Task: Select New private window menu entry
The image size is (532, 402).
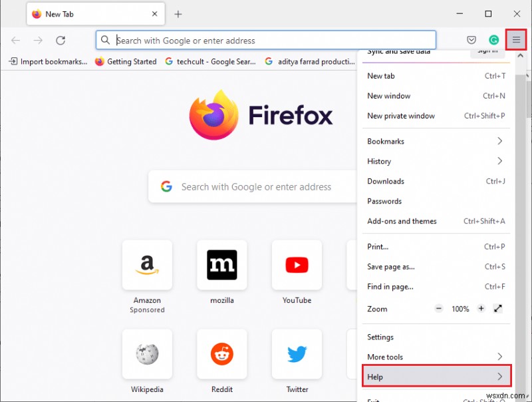Action: pyautogui.click(x=436, y=116)
